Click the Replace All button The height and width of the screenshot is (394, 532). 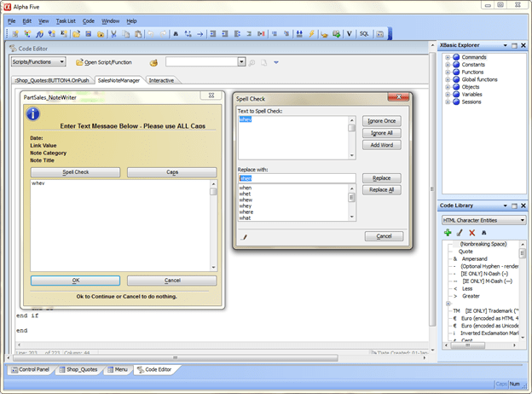pos(381,189)
